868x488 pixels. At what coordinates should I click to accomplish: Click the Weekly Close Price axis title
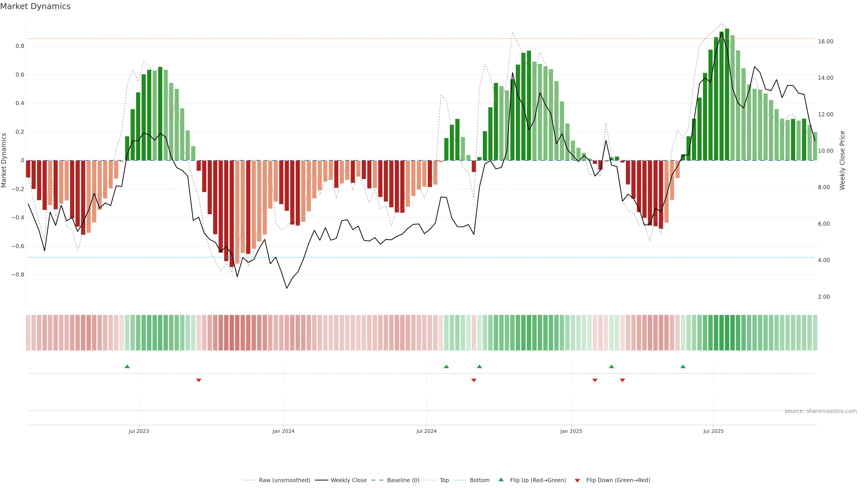pos(842,160)
